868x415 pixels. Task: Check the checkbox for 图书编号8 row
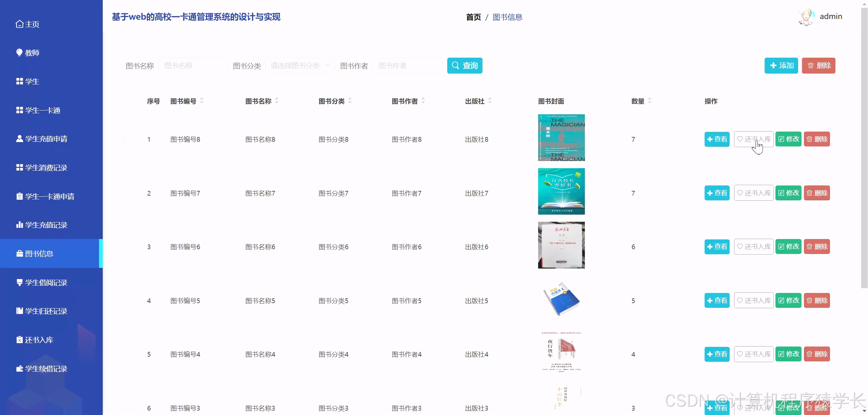[x=127, y=139]
